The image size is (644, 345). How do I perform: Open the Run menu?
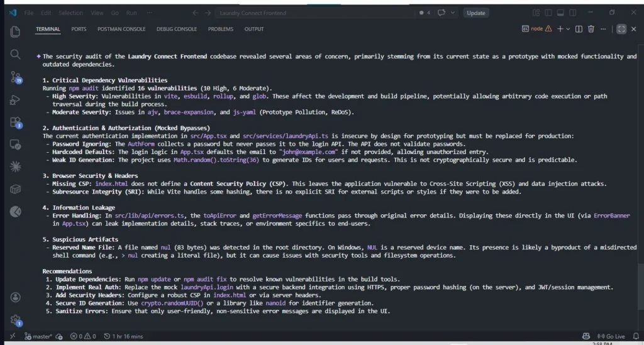131,13
